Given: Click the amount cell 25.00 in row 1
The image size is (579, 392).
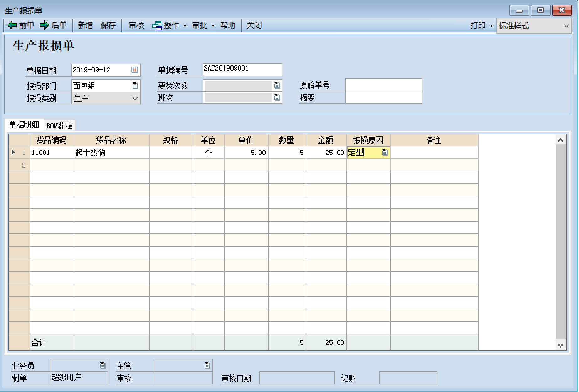Looking at the screenshot, I should tap(326, 152).
